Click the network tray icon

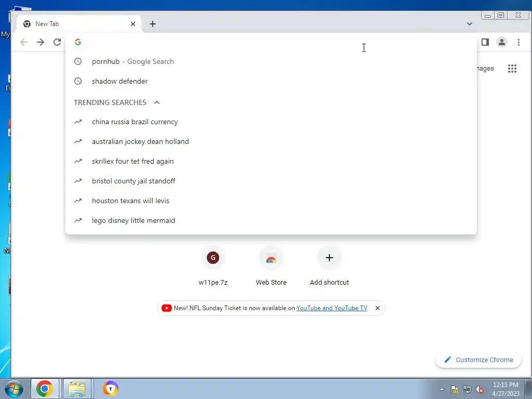click(x=467, y=389)
